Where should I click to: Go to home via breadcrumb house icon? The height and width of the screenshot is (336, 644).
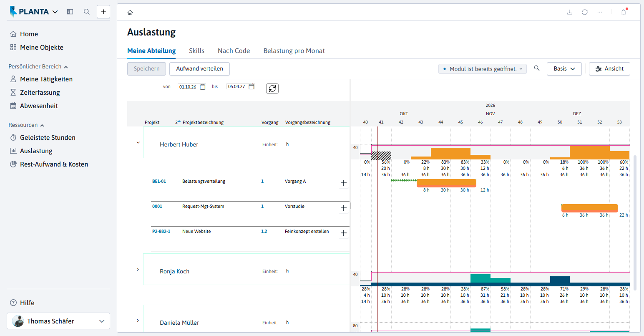130,13
